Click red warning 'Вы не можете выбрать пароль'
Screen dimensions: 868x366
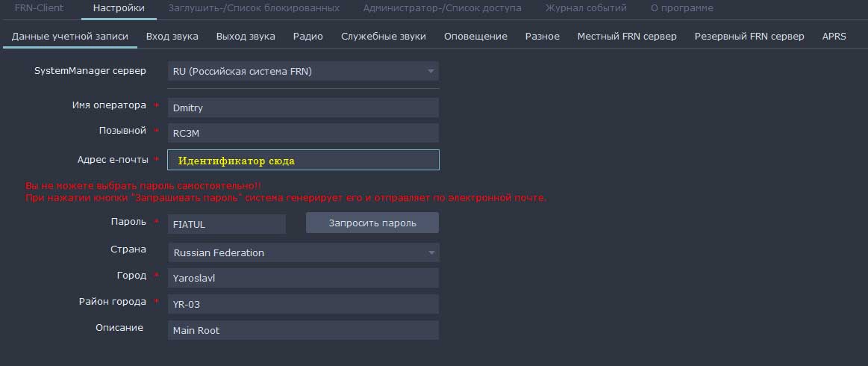(x=143, y=186)
